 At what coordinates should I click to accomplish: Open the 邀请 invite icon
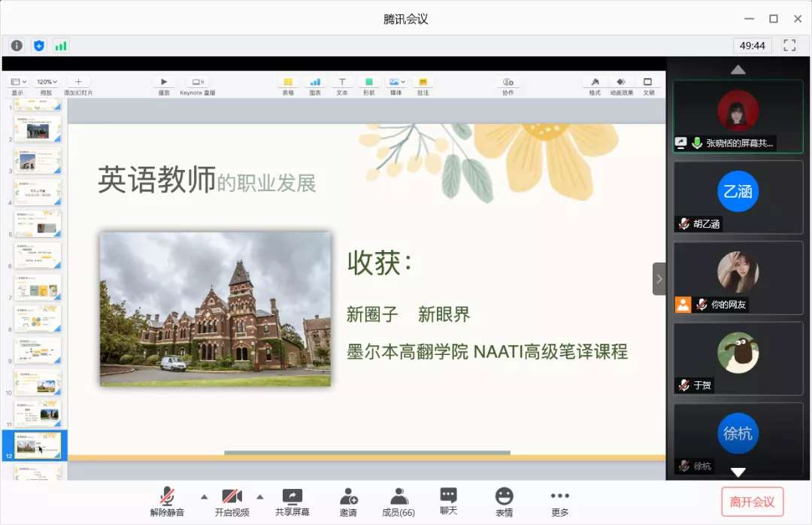pos(348,502)
